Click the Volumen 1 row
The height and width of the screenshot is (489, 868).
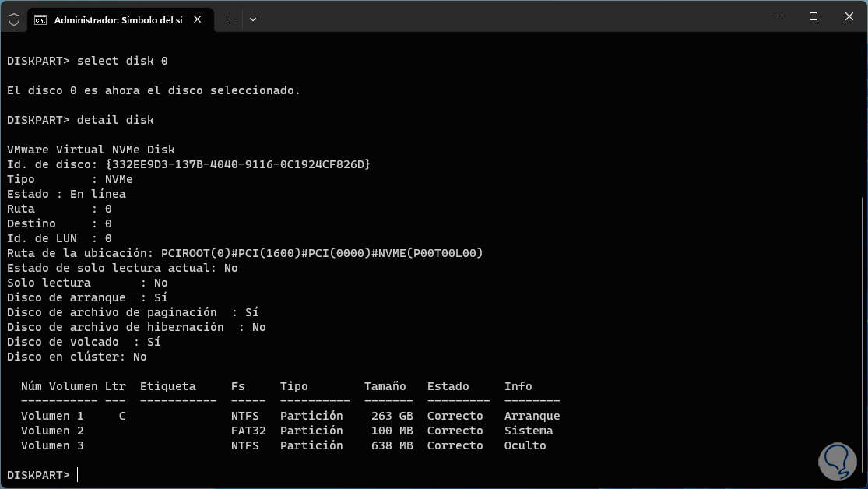click(x=290, y=416)
